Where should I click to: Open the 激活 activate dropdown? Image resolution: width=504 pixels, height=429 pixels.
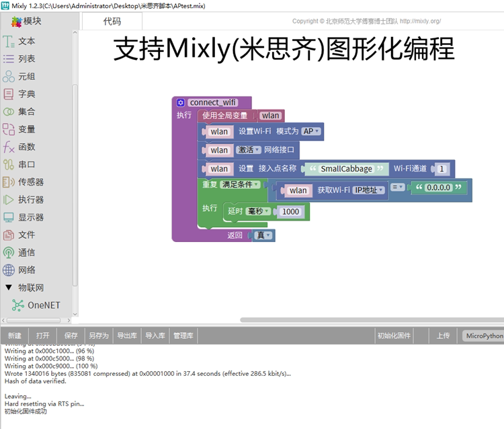(249, 150)
